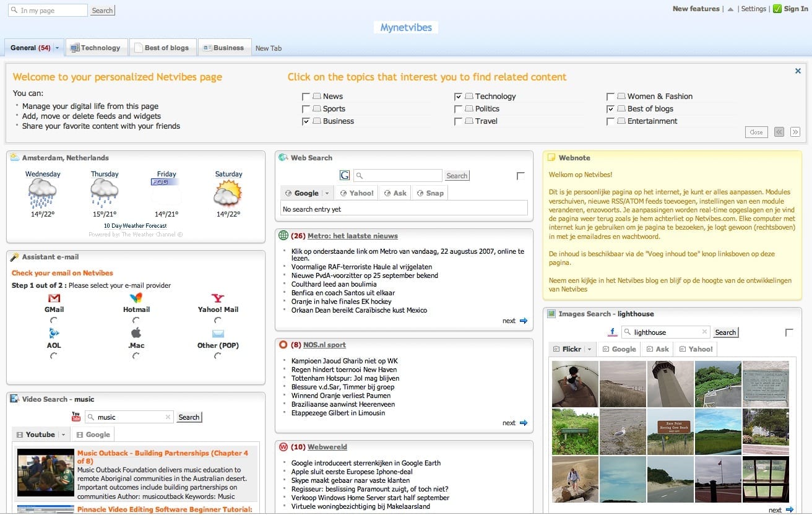
Task: Pick the .Mac Apple icon
Action: [136, 333]
